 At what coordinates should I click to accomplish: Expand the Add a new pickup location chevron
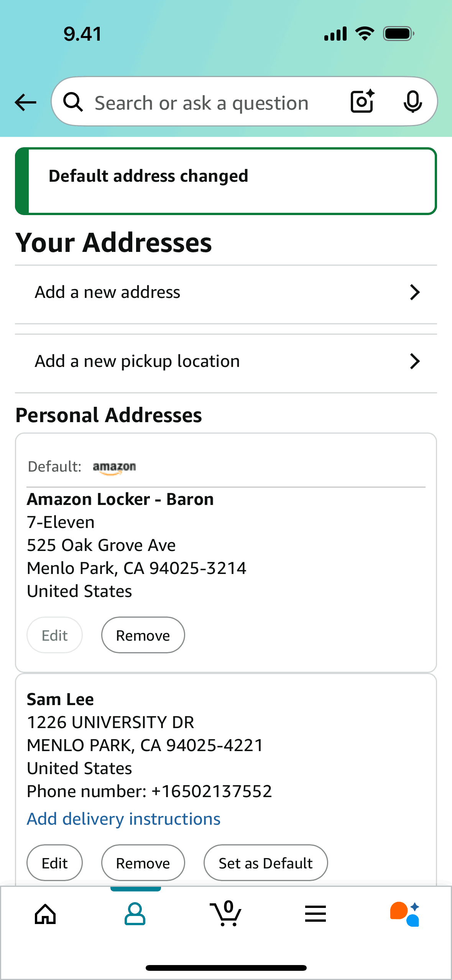pos(414,362)
